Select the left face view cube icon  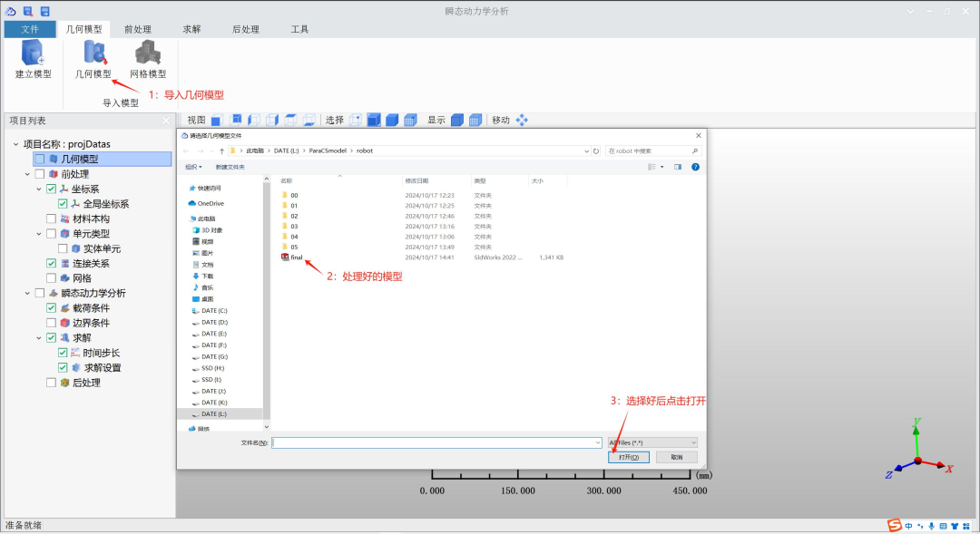[x=254, y=120]
